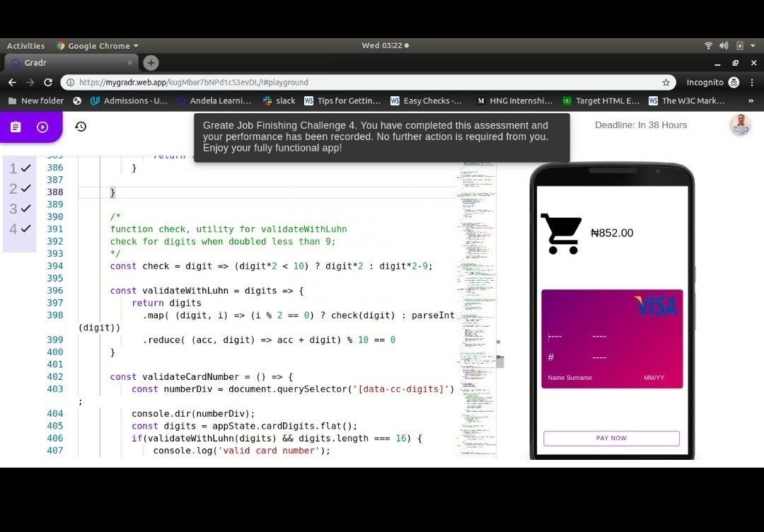Screen dimensions: 764x532
Task: Select challenge step 2
Action: (x=20, y=188)
